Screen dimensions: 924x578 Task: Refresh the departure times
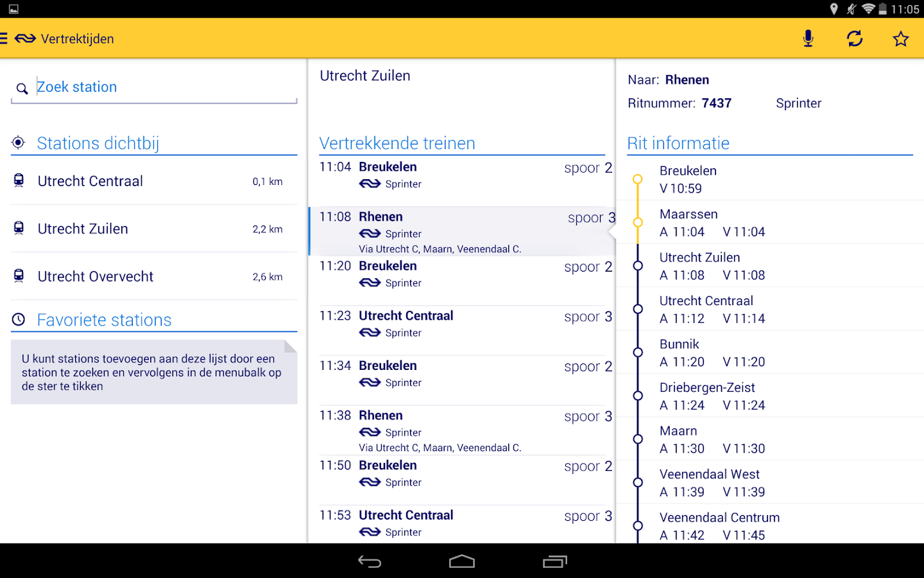tap(855, 39)
